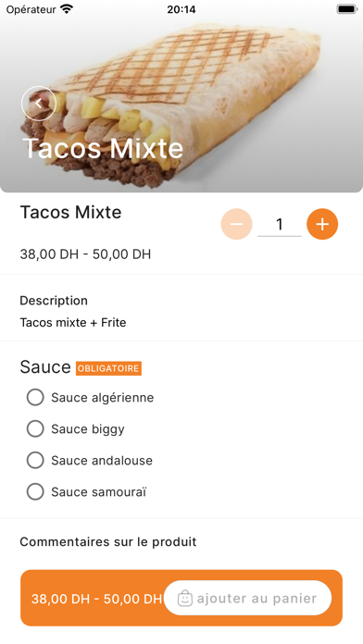Image resolution: width=363 pixels, height=644 pixels.
Task: Tap the Sauce section heading
Action: (45, 366)
